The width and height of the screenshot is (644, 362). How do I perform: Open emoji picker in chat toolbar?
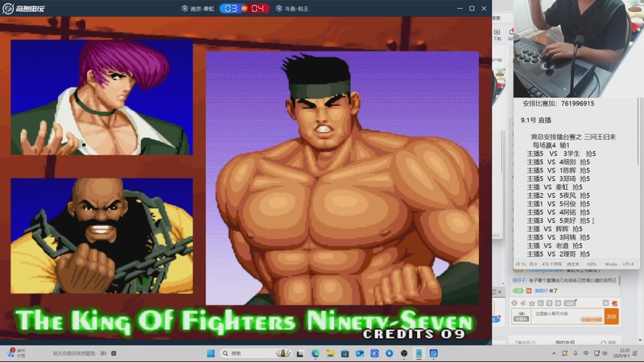[x=514, y=303]
